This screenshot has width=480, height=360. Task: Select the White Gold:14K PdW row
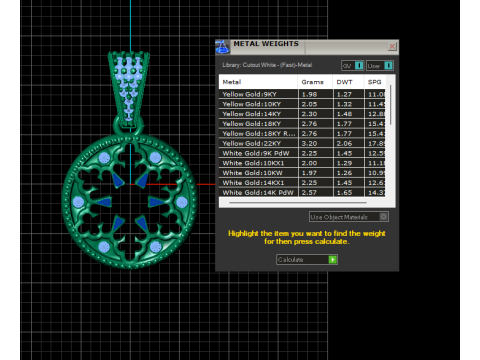tap(302, 192)
